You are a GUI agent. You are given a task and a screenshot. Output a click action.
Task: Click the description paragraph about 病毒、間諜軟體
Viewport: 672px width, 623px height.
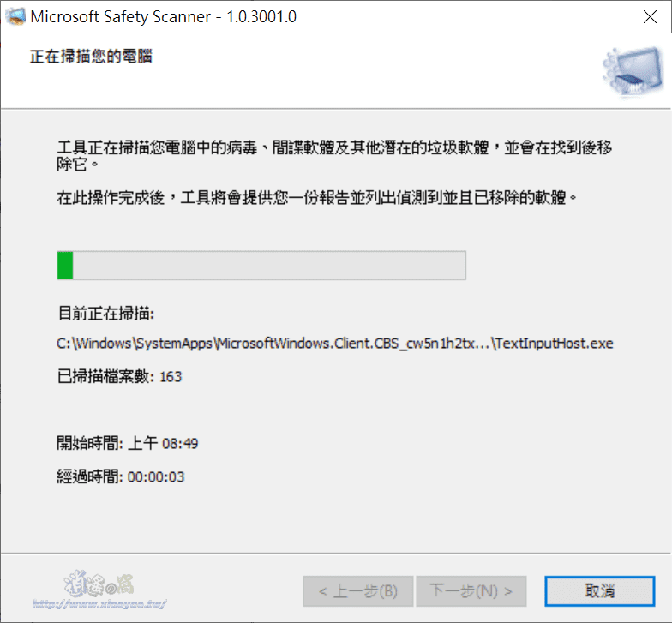tap(334, 156)
